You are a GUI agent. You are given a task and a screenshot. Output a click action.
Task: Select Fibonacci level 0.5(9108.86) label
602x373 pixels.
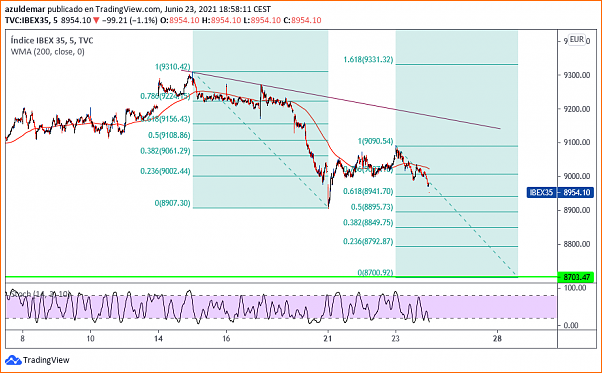pyautogui.click(x=169, y=135)
